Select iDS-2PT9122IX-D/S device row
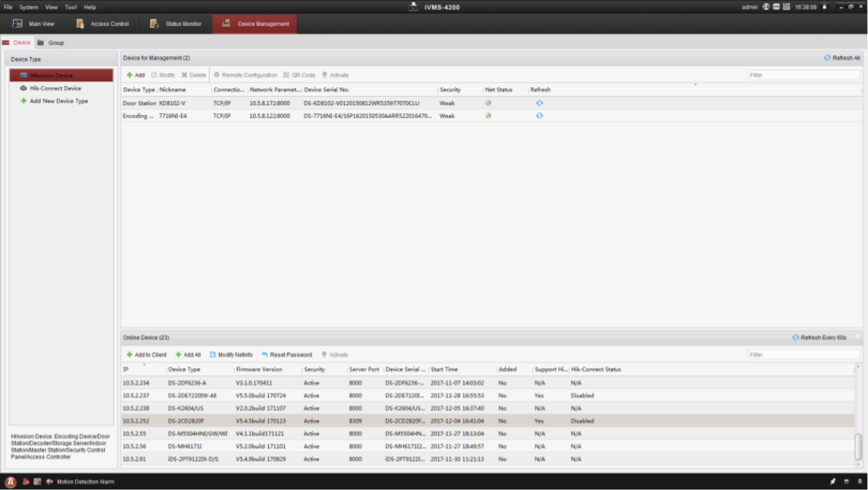Image resolution: width=868 pixels, height=490 pixels. point(488,459)
